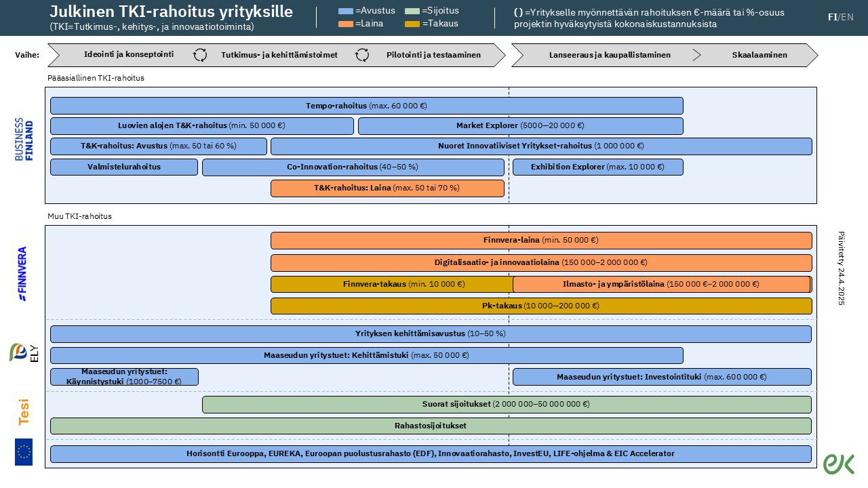The image size is (868, 488).
Task: Select the FI language option
Action: [832, 17]
